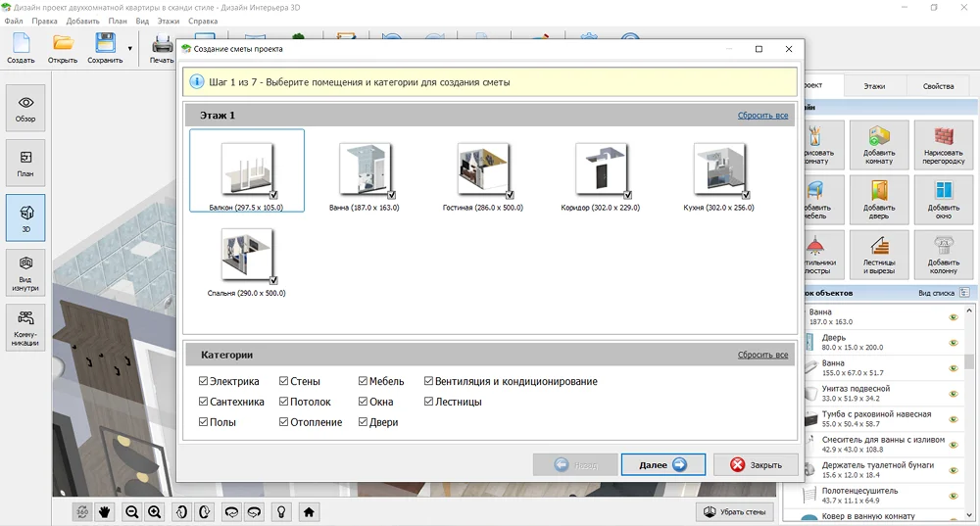Disable the Отопление category checkbox

(283, 423)
